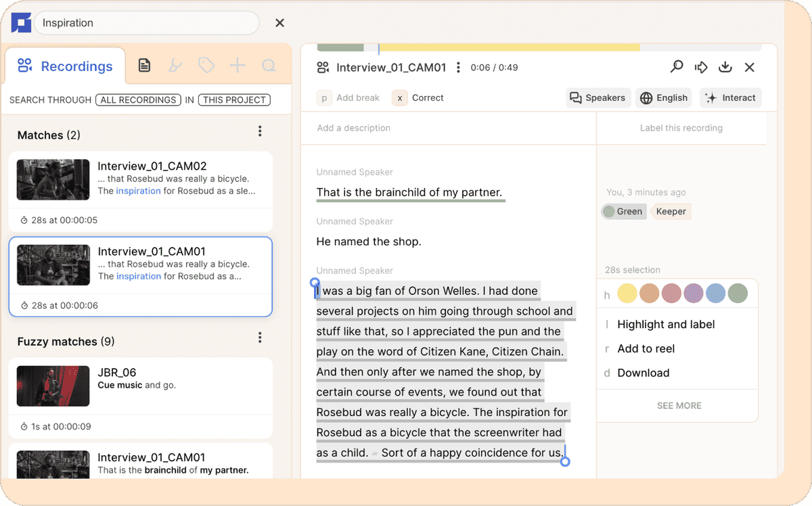
Task: Select the sage green highlight color
Action: tap(738, 293)
